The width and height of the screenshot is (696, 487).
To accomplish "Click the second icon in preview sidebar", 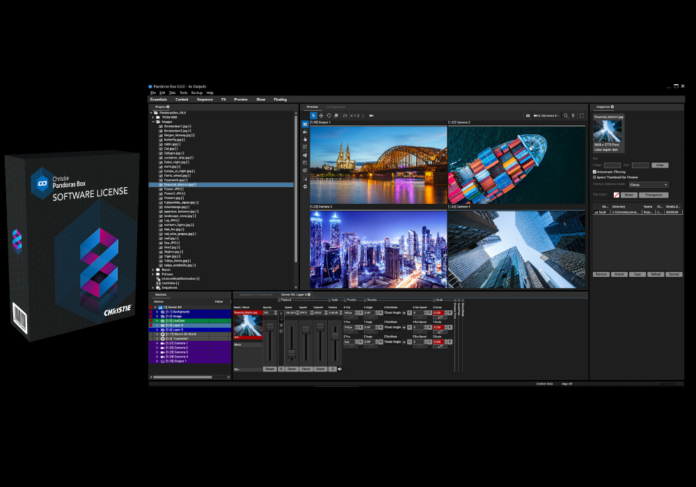I will (x=305, y=132).
